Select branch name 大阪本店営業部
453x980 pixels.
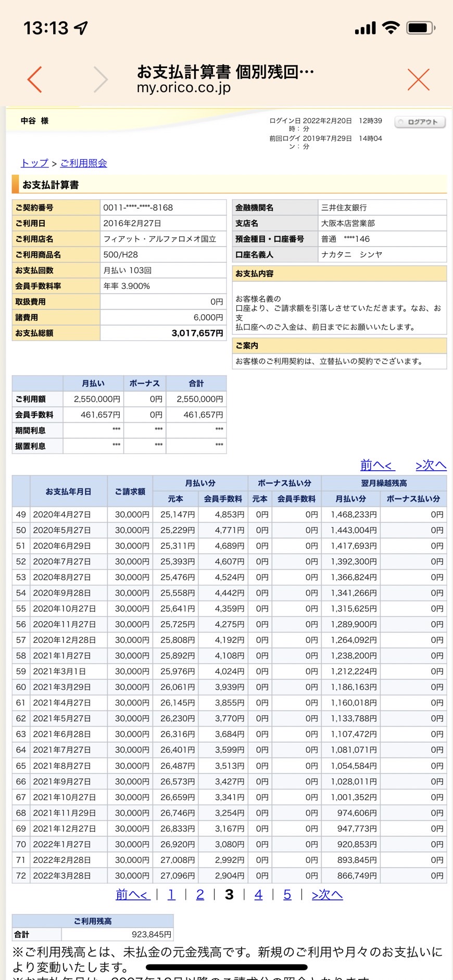coord(348,223)
